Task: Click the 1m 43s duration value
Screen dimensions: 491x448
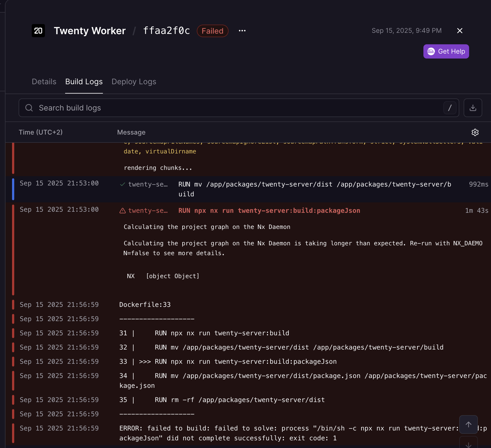Action: [477, 211]
